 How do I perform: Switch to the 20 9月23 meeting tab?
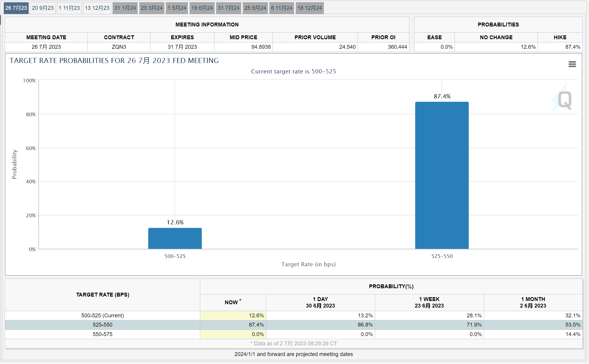click(43, 8)
